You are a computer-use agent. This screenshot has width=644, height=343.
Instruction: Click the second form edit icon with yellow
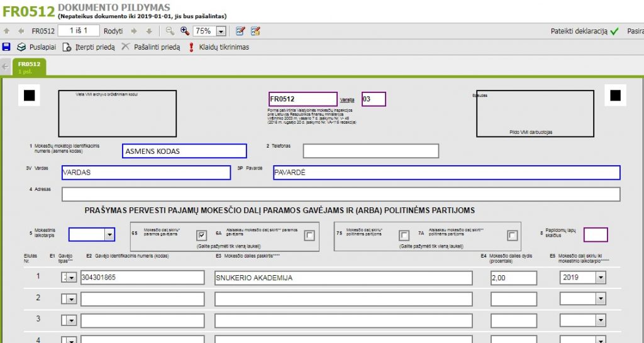(x=255, y=31)
